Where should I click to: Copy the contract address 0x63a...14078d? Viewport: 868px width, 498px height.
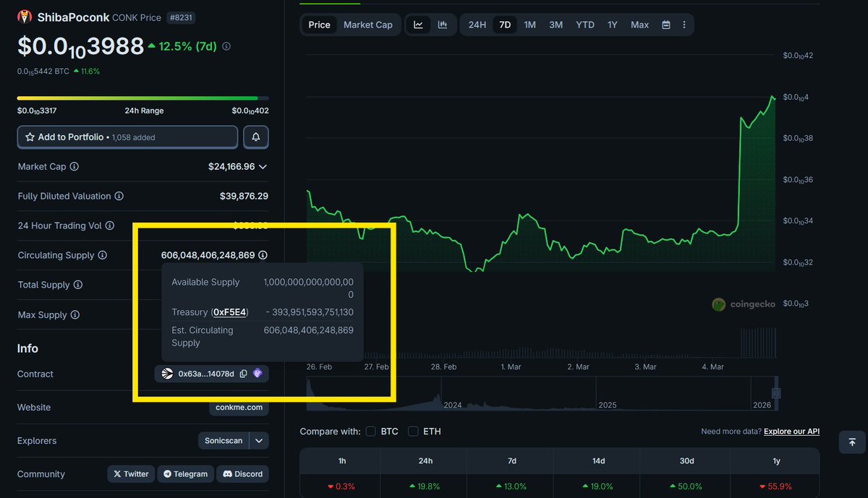[x=243, y=374]
